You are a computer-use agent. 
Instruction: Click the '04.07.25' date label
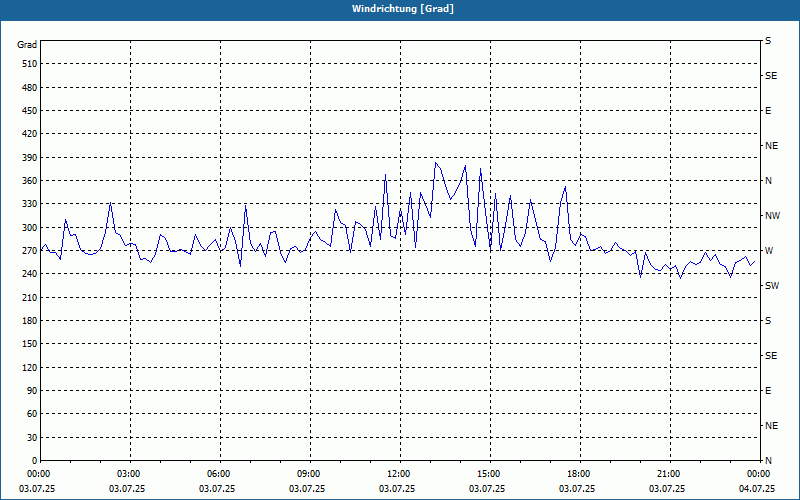click(757, 488)
